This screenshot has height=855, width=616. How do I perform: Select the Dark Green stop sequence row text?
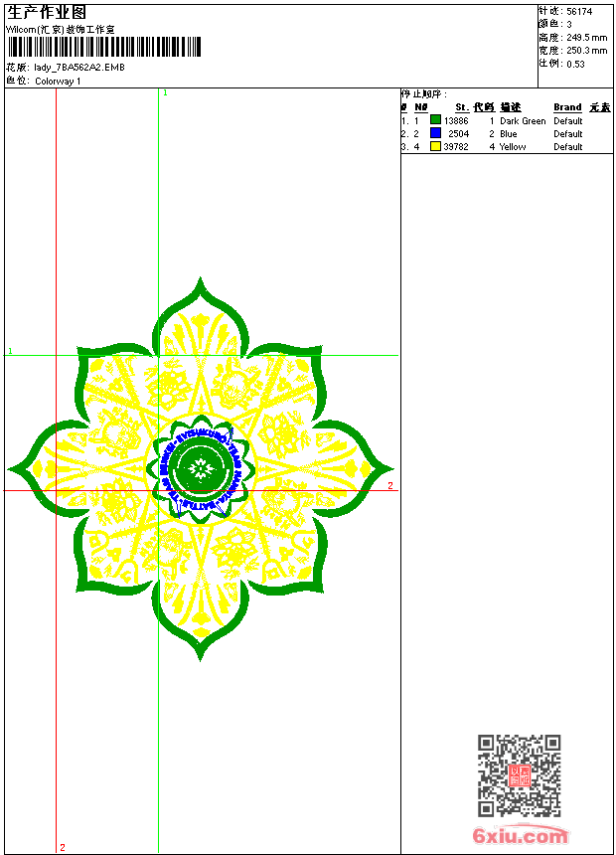523,120
